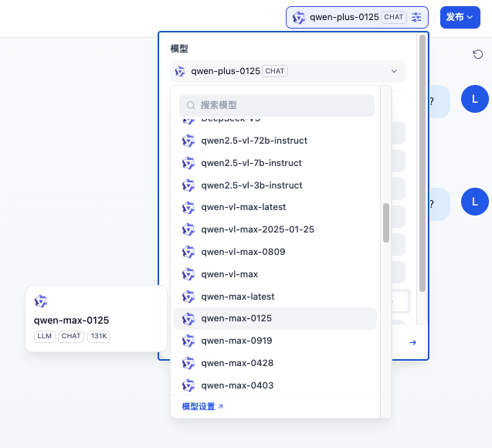This screenshot has width=492, height=448.
Task: Expand the qwen-plus-0125 model combo box chevron
Action: tap(394, 71)
